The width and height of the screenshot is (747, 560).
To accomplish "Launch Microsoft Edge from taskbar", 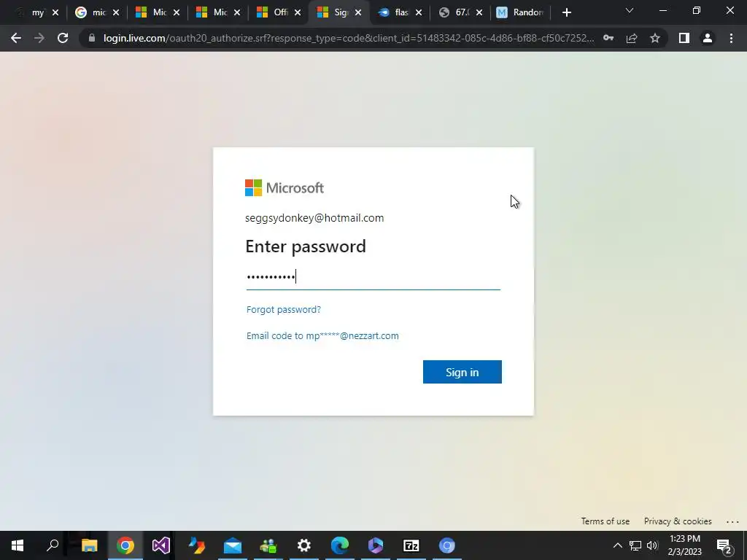I will (x=340, y=545).
